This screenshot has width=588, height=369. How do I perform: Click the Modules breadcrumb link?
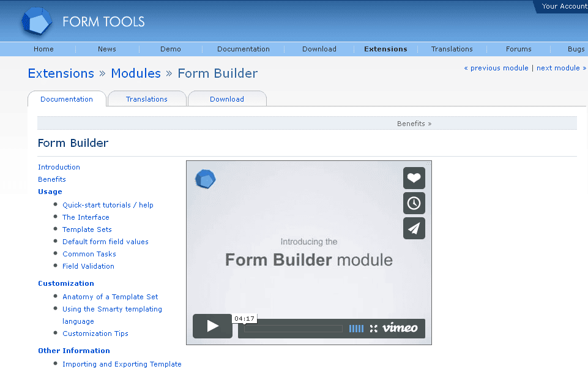(x=136, y=73)
